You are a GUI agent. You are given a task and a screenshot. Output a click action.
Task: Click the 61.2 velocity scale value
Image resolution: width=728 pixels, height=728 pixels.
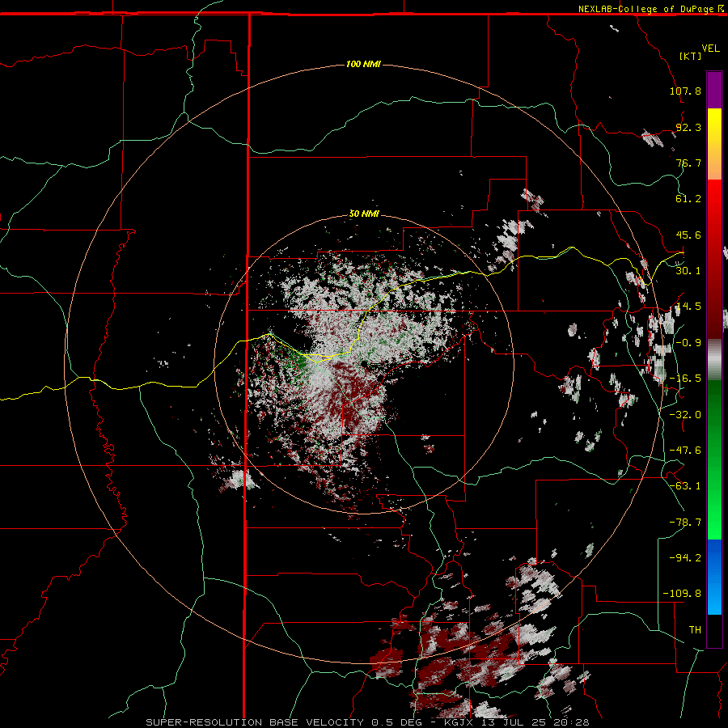pos(688,199)
